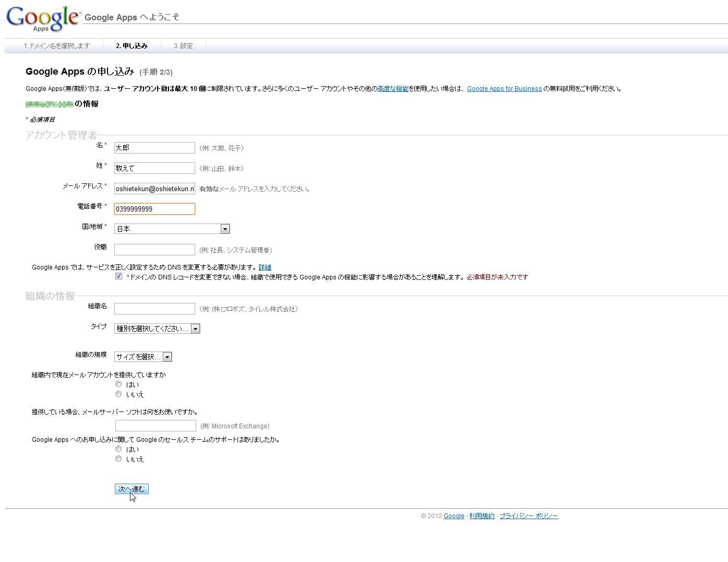728x562 pixels.
Task: Click the 必須項目が未入力です error text
Action: pyautogui.click(x=497, y=277)
